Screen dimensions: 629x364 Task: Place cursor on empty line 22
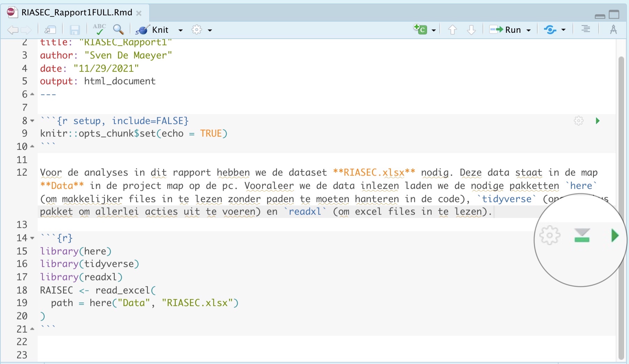(326, 342)
